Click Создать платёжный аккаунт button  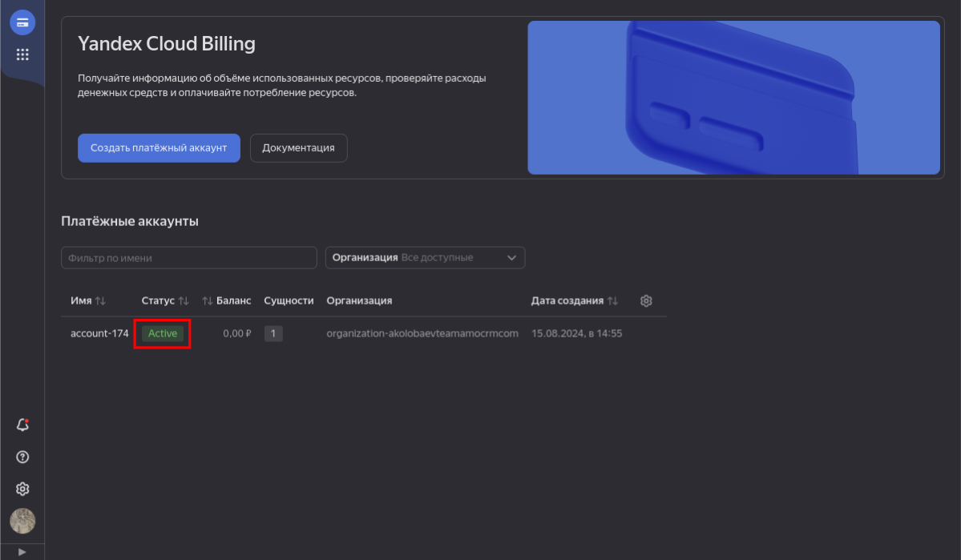tap(159, 148)
